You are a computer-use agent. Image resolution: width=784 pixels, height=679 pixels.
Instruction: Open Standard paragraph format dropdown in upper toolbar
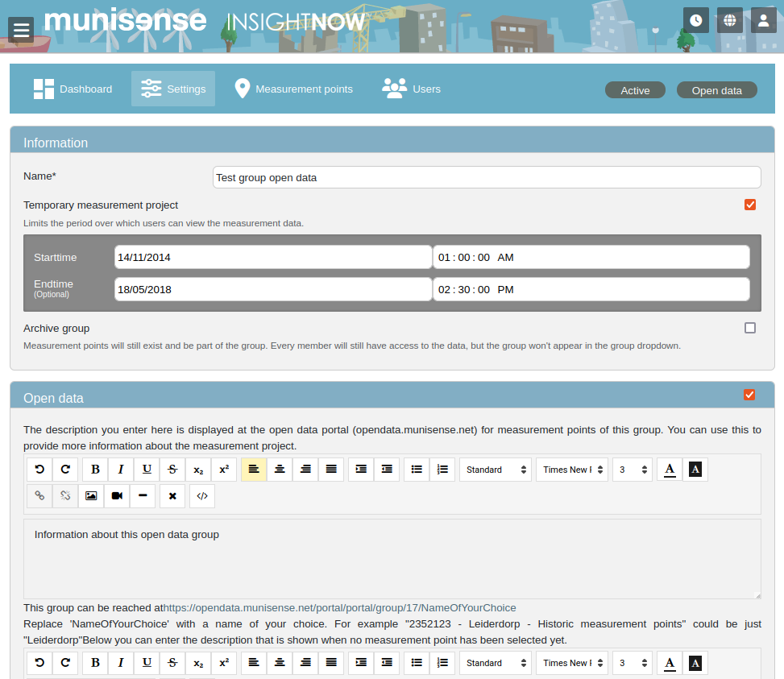coord(496,470)
